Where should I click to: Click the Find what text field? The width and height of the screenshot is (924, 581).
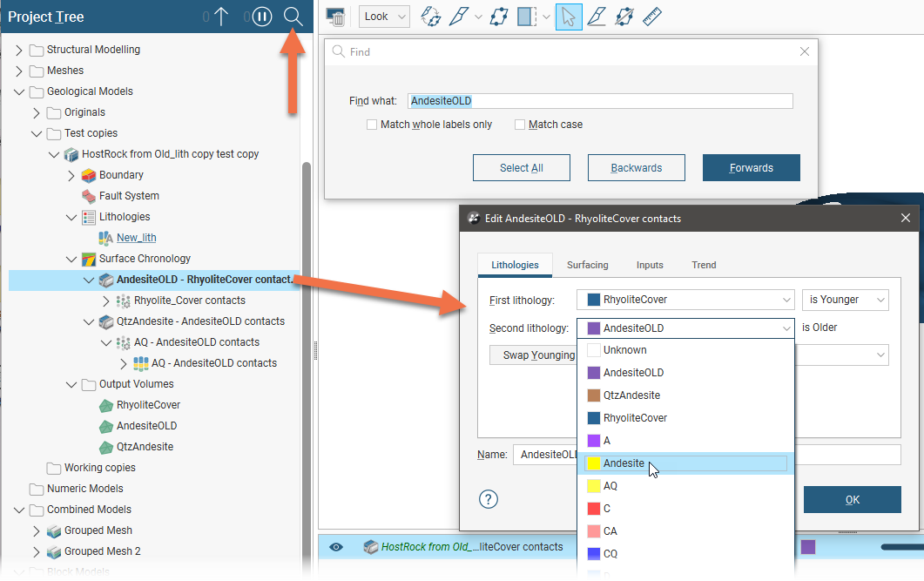click(x=600, y=101)
